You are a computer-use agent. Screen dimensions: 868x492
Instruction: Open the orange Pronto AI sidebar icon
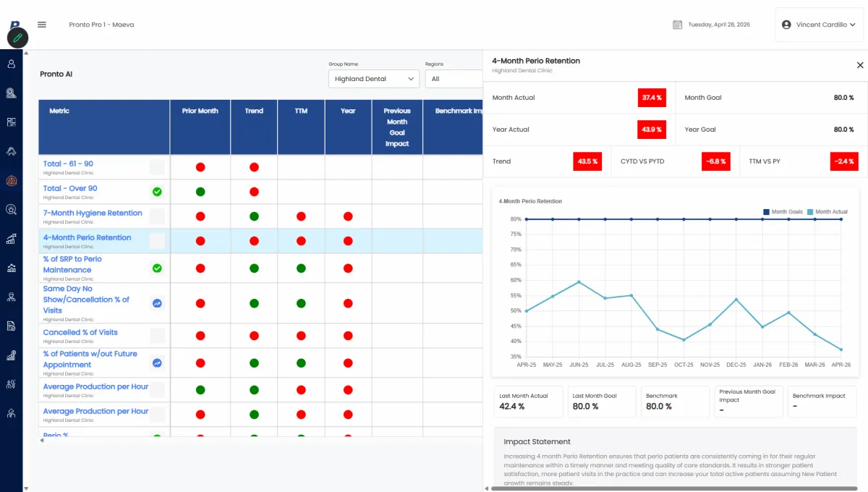click(x=12, y=181)
